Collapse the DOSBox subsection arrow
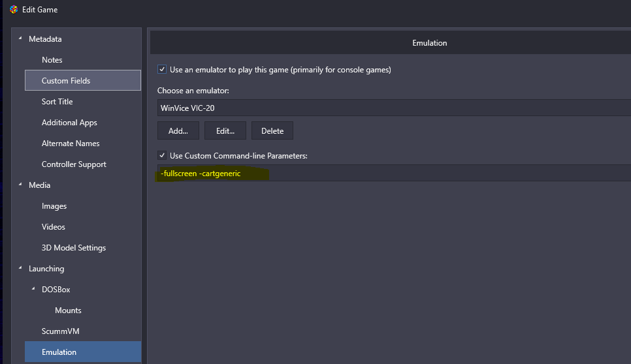 click(33, 289)
